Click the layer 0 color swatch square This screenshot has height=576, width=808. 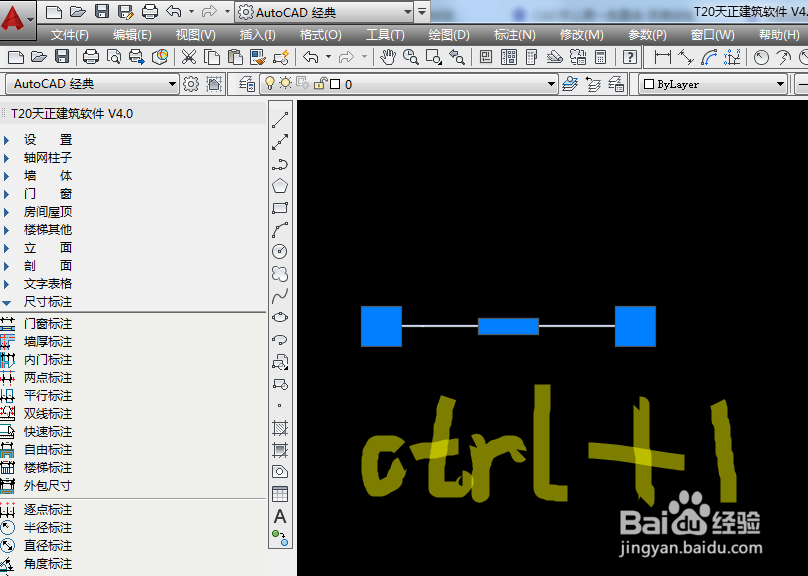pyautogui.click(x=335, y=83)
